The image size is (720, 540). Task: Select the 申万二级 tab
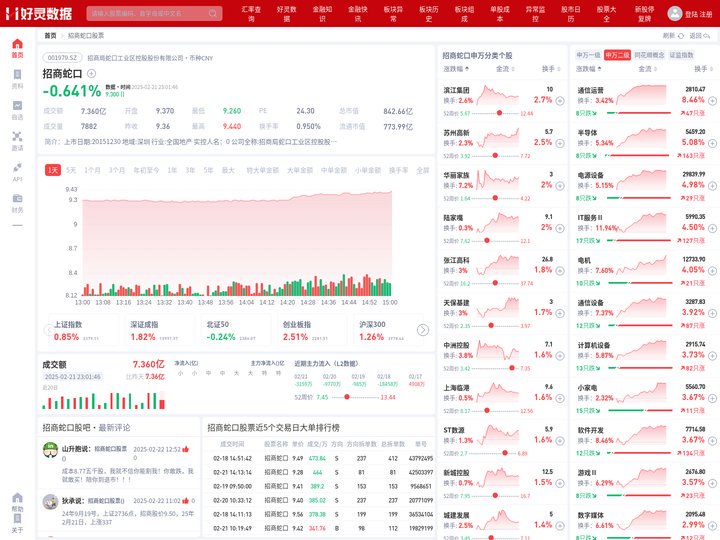(x=617, y=55)
